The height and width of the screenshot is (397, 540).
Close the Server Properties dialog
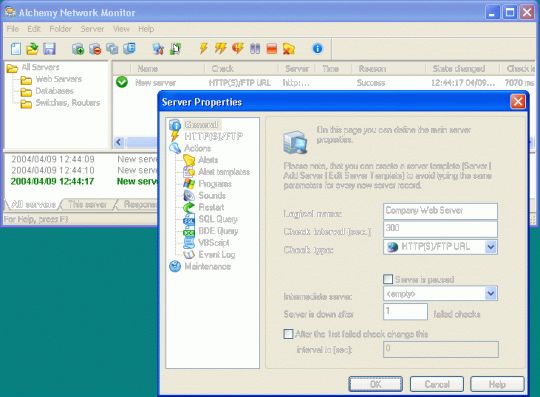518,102
